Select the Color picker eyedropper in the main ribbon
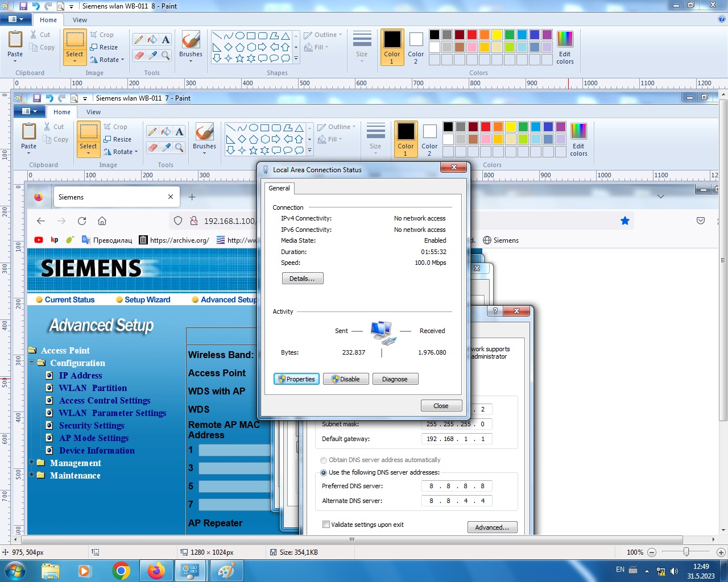This screenshot has height=582, width=728. pyautogui.click(x=152, y=55)
